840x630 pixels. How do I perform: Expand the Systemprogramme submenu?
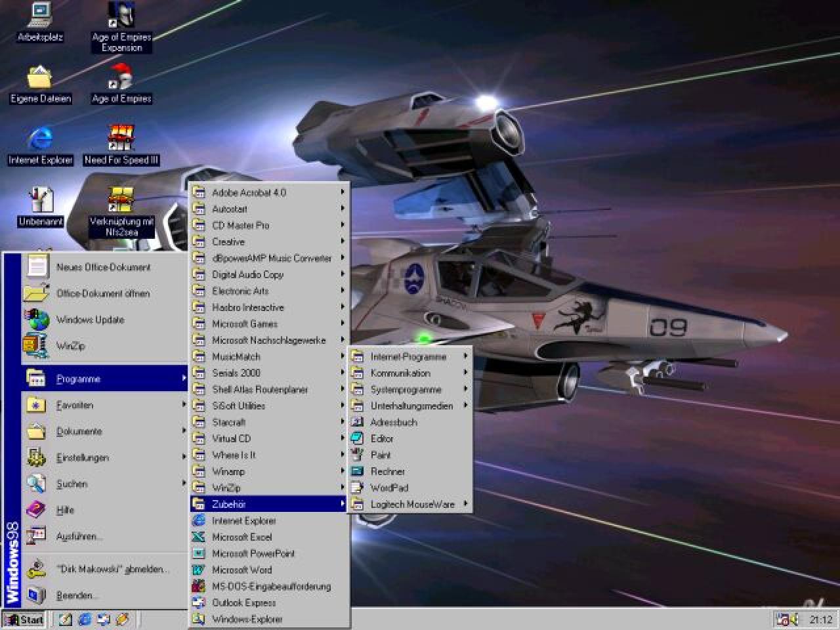[x=410, y=389]
